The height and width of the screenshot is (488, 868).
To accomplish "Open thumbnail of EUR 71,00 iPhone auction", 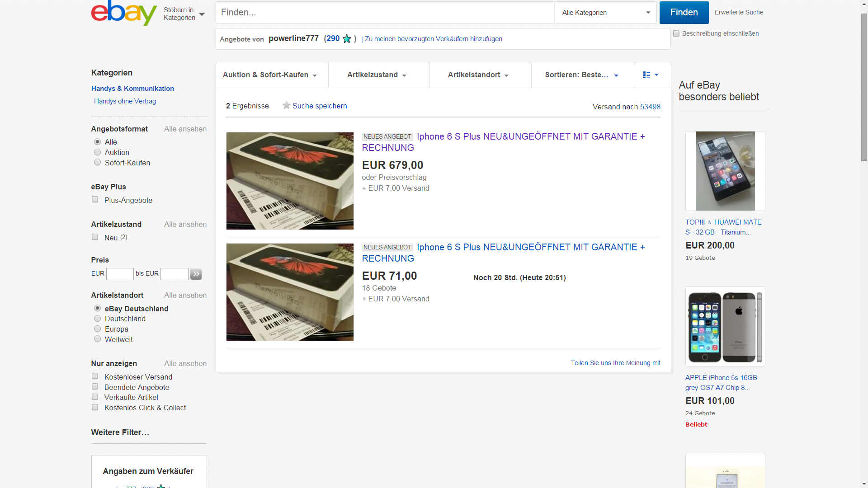I will point(290,292).
